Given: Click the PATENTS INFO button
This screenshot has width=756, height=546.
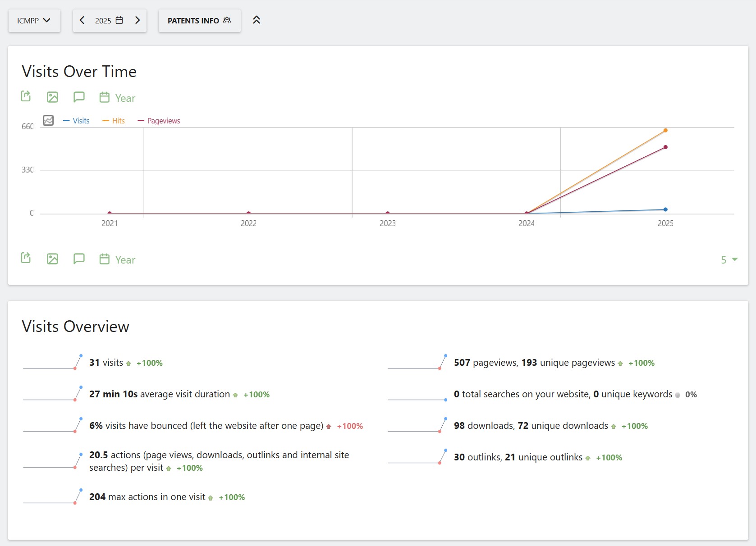Looking at the screenshot, I should click(199, 21).
